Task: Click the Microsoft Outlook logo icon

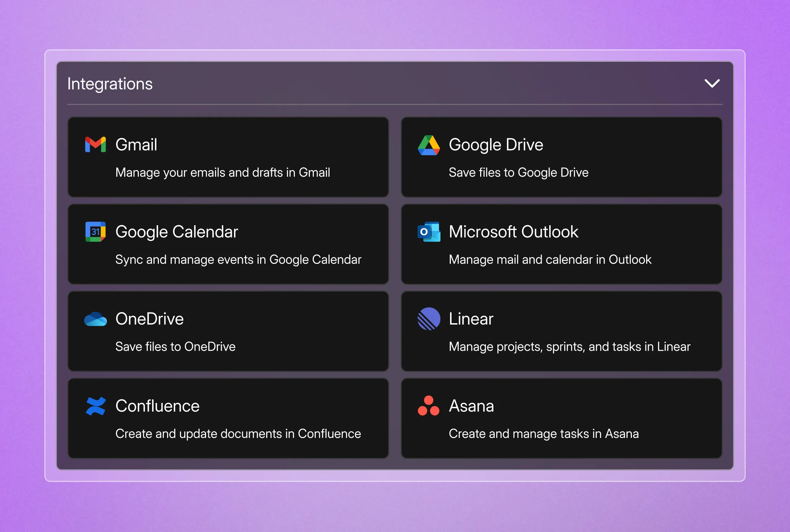Action: click(x=429, y=232)
